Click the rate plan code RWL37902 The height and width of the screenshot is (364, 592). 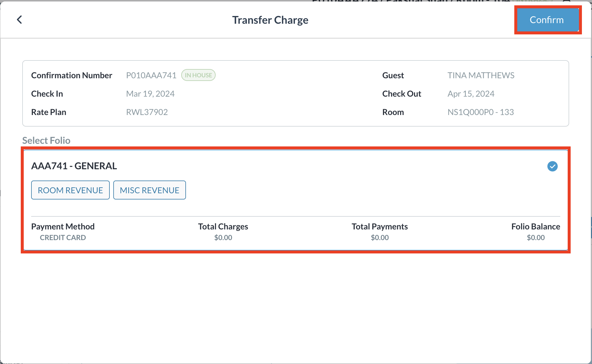coord(147,112)
